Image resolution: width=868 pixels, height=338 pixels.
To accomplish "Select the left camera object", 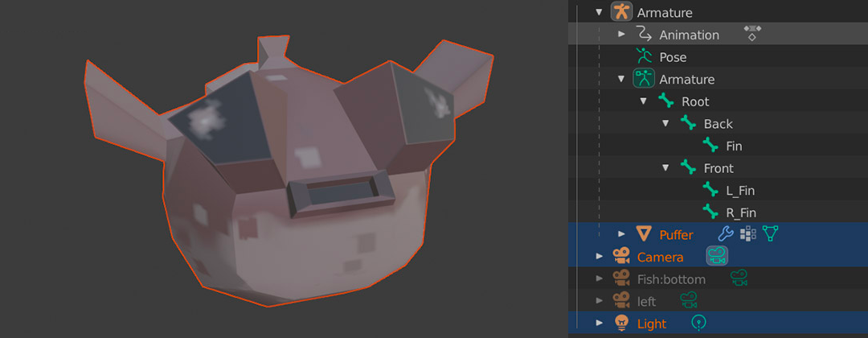I will (646, 301).
